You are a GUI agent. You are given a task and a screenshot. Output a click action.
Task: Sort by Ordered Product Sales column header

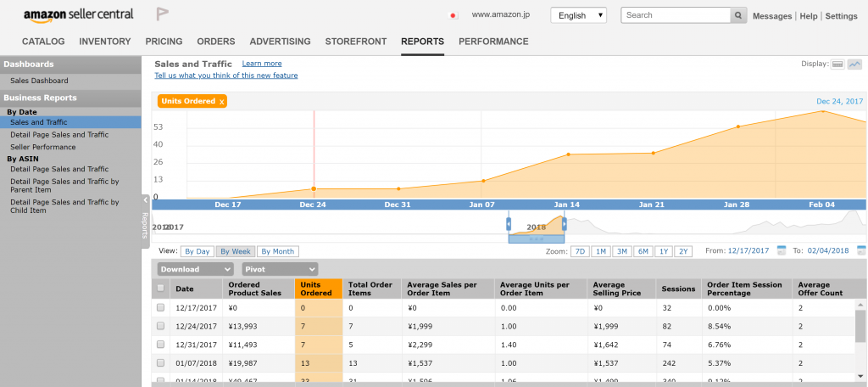[259, 289]
